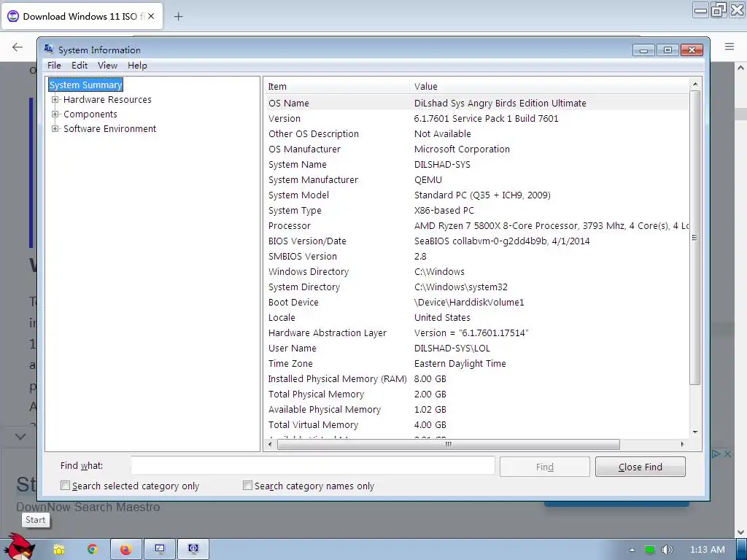Open a new browser tab
747x560 pixels.
pyautogui.click(x=178, y=17)
